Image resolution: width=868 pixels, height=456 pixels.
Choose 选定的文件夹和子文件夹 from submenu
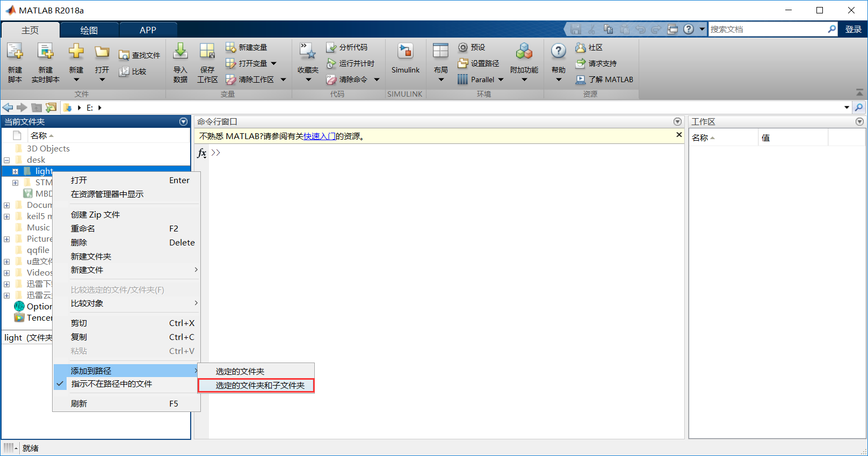pyautogui.click(x=256, y=386)
